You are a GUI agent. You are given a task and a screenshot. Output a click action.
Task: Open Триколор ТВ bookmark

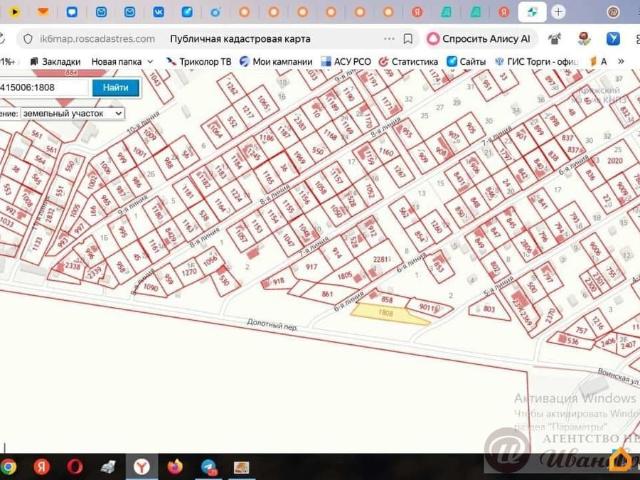(198, 62)
